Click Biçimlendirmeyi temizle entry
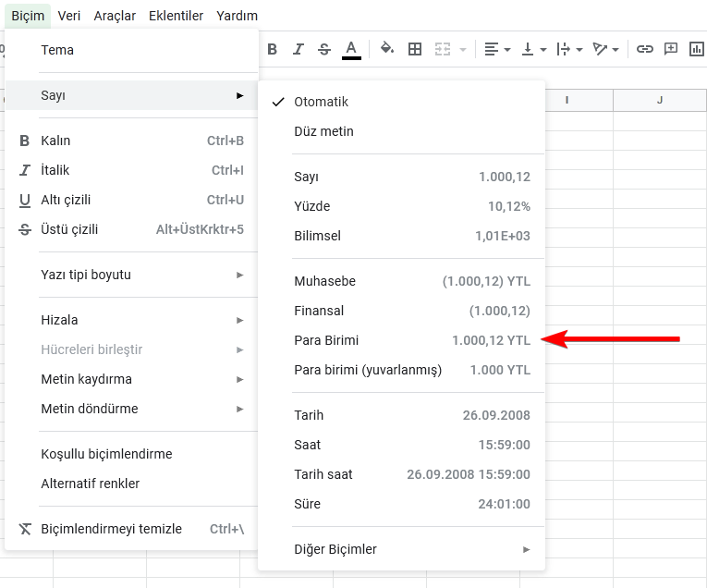Image resolution: width=707 pixels, height=588 pixels. point(111,529)
